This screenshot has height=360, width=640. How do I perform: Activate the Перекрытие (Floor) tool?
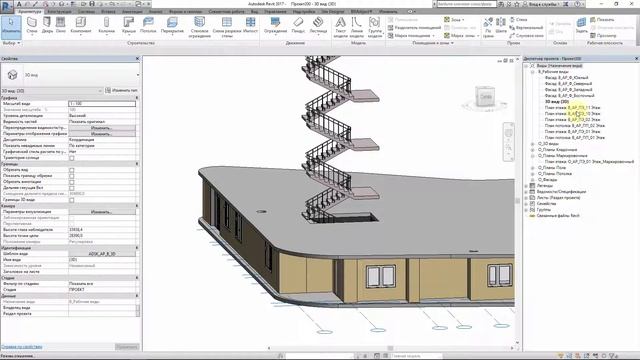click(x=172, y=25)
